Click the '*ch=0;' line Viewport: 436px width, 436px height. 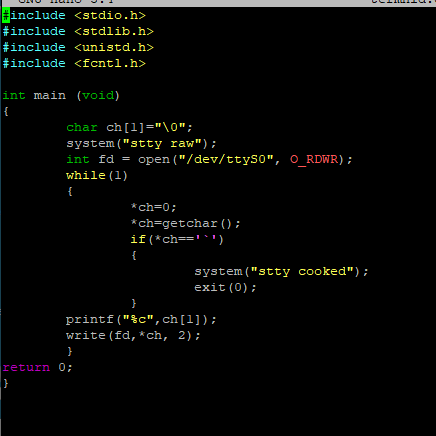(x=153, y=207)
